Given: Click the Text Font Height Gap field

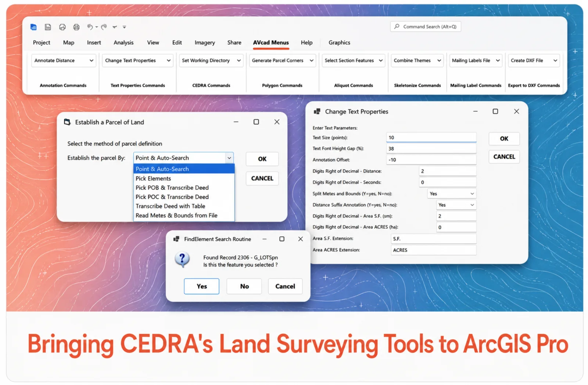Looking at the screenshot, I should click(x=431, y=149).
